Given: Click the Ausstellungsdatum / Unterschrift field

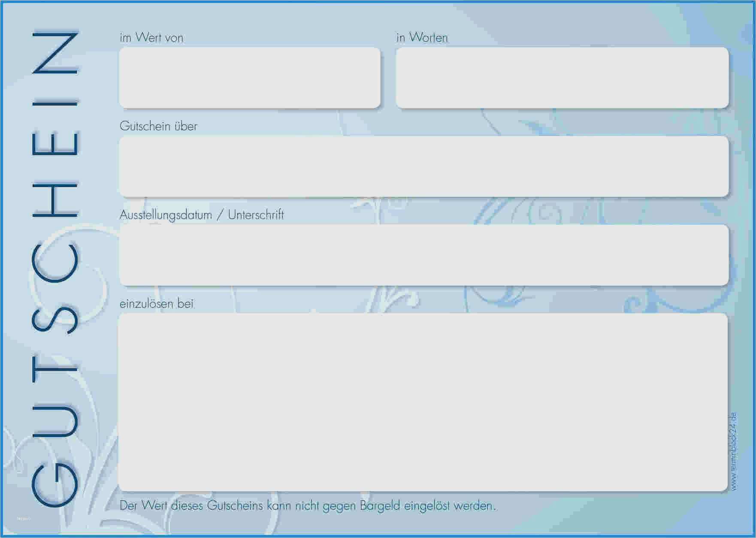Looking at the screenshot, I should click(x=424, y=255).
